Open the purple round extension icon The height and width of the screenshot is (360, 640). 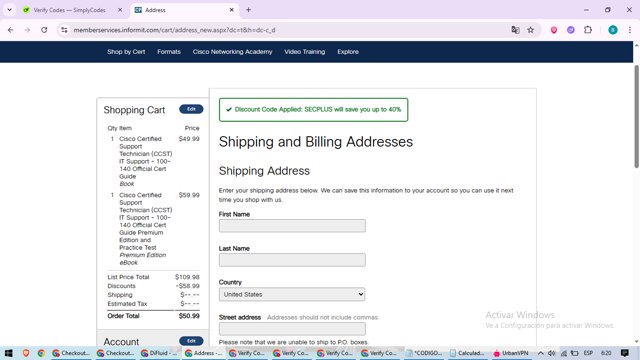point(571,30)
